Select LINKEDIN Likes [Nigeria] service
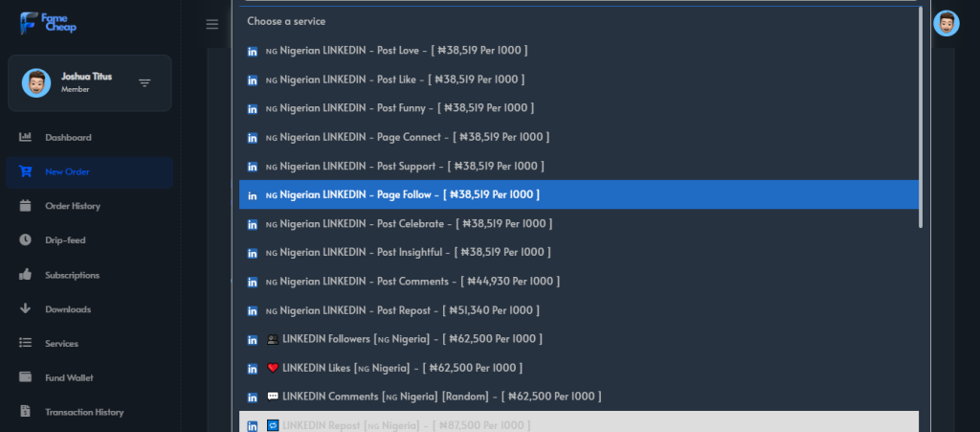The height and width of the screenshot is (432, 980). click(579, 368)
